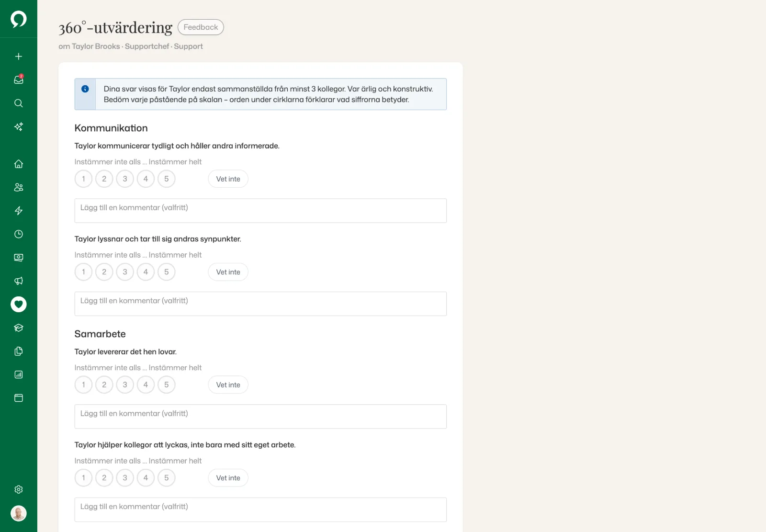The image size is (766, 532).
Task: Open the sparkles AI assistant icon
Action: 19,127
